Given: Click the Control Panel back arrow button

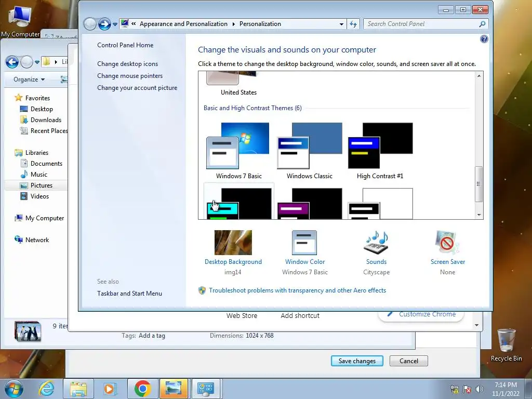Looking at the screenshot, I should pyautogui.click(x=90, y=24).
